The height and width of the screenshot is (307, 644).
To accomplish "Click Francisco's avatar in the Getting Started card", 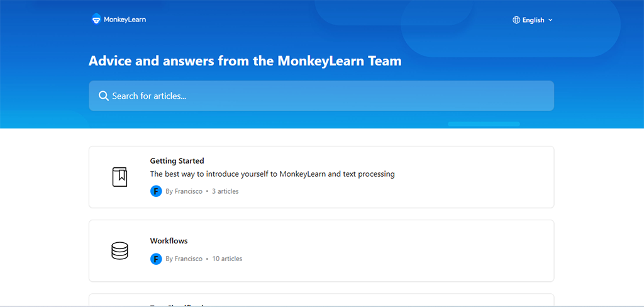I will (156, 191).
